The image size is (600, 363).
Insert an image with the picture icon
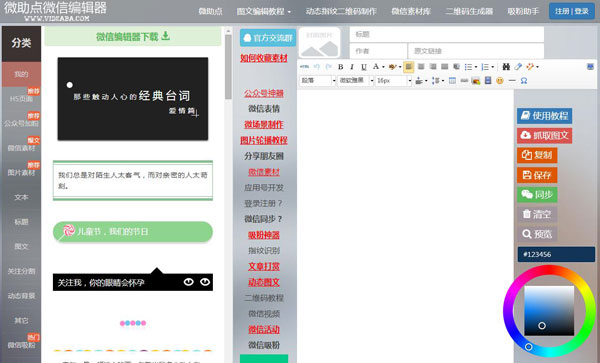(476, 81)
